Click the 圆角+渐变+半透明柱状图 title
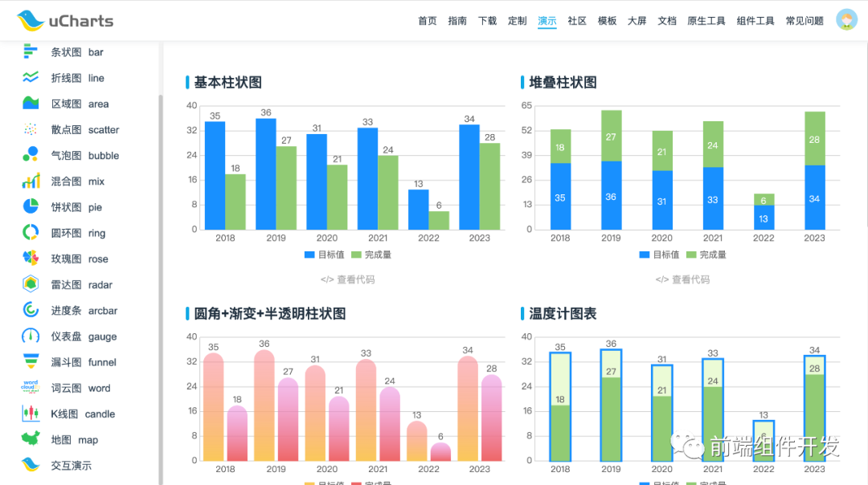The height and width of the screenshot is (485, 868). point(269,313)
